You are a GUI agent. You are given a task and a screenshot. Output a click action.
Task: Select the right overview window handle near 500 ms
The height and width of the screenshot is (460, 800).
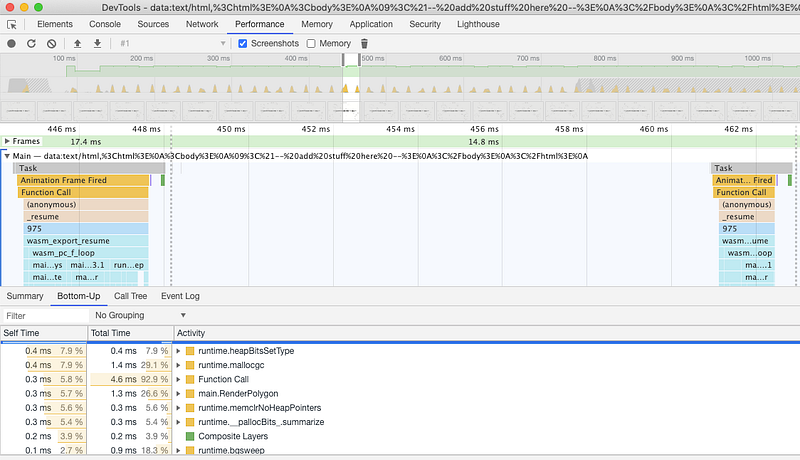pyautogui.click(x=359, y=60)
